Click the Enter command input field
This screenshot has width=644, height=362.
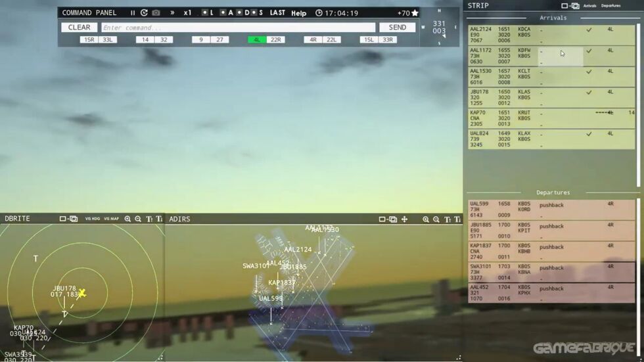(x=238, y=28)
